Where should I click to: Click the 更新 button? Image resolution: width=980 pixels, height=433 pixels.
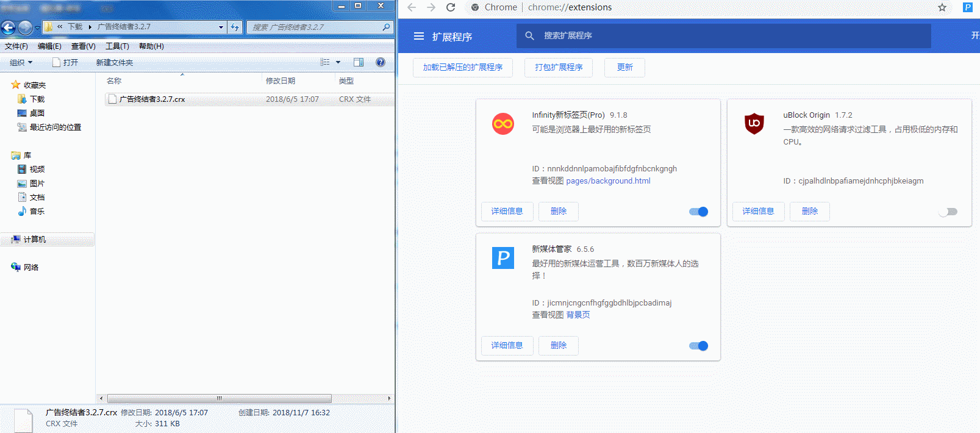tap(624, 67)
